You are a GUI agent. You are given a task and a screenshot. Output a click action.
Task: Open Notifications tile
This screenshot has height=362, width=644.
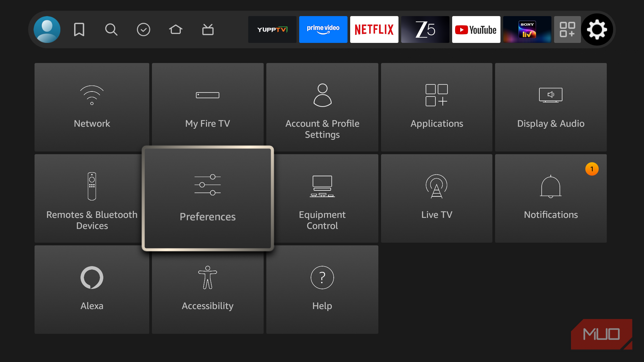(551, 198)
